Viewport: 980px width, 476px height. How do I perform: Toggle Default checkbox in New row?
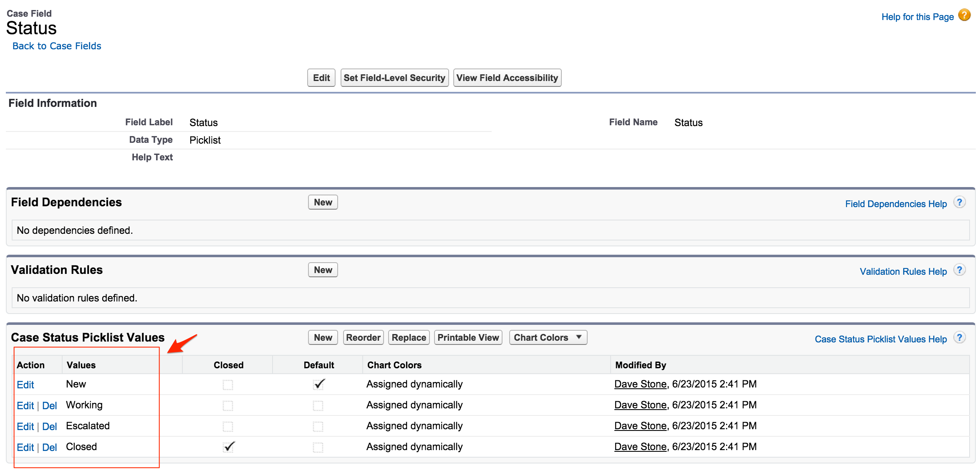[319, 385]
